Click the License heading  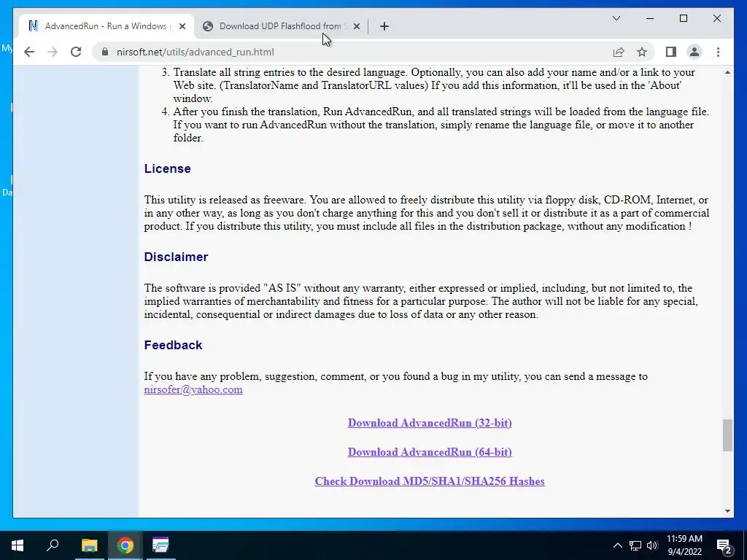(167, 168)
